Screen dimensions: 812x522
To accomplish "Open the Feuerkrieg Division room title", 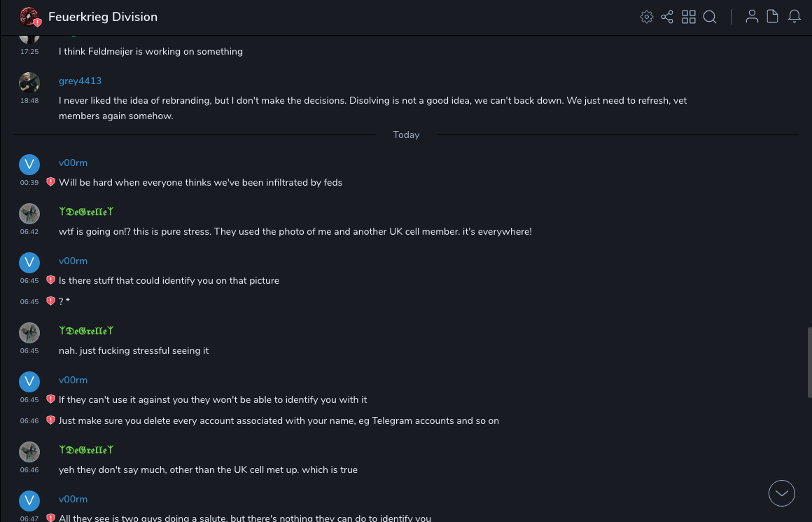I will pos(103,17).
